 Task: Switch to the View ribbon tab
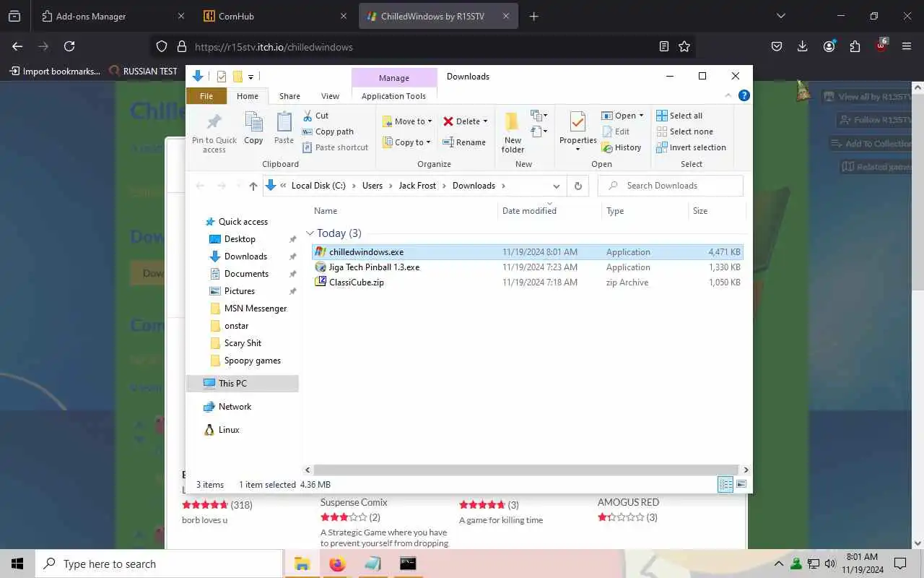tap(330, 96)
